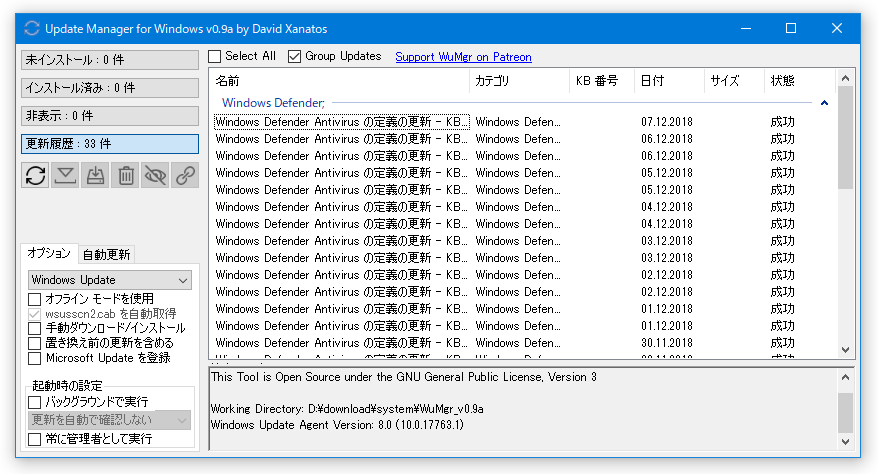Sort by KB 番号 column header
This screenshot has width=878, height=474.
pyautogui.click(x=601, y=81)
